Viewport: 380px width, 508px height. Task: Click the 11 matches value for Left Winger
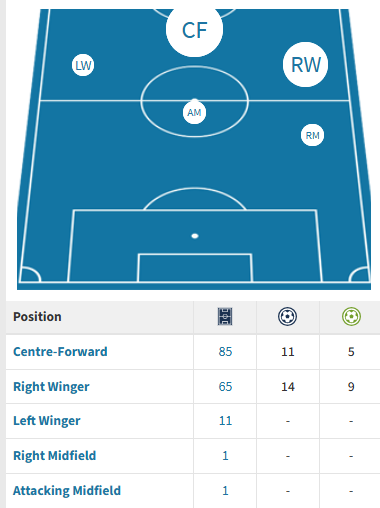[x=225, y=421]
